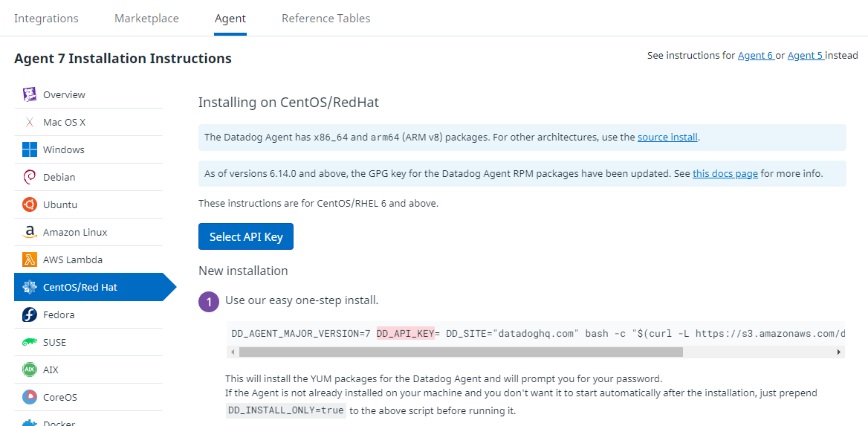
Task: Choose Windows platform entry
Action: (88, 149)
